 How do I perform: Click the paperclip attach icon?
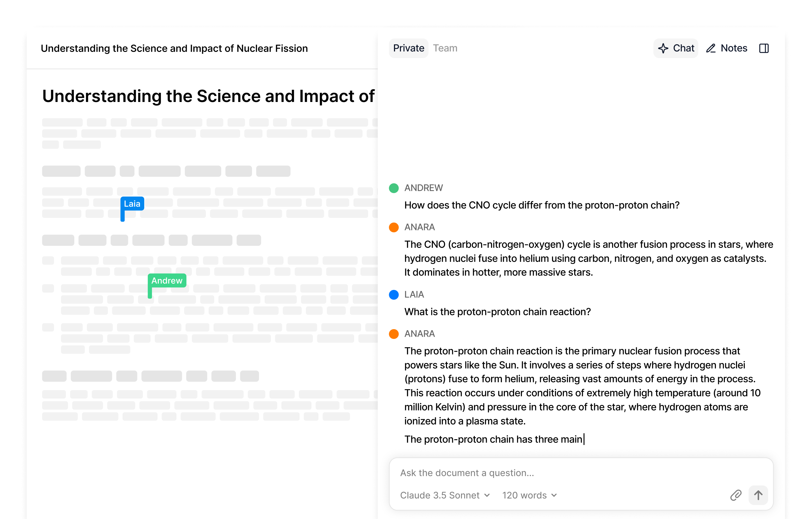tap(735, 495)
